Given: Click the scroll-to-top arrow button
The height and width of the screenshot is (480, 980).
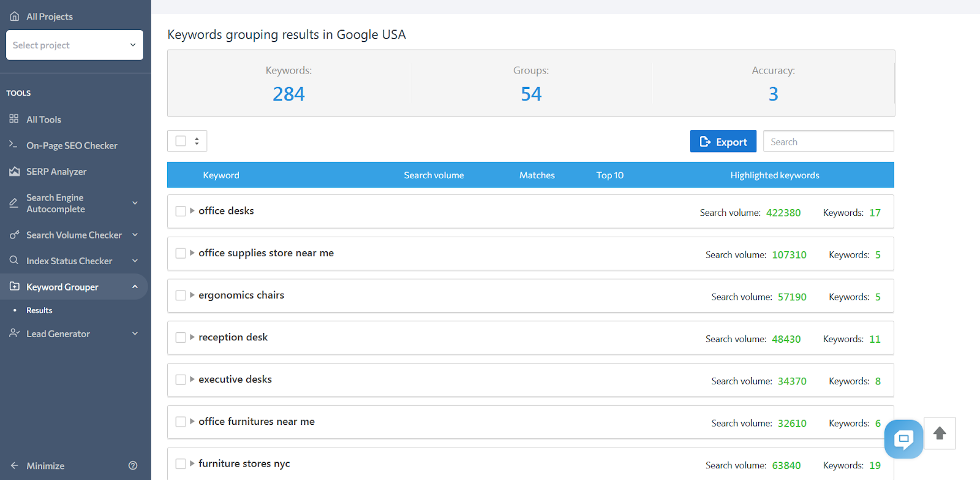Looking at the screenshot, I should (940, 433).
